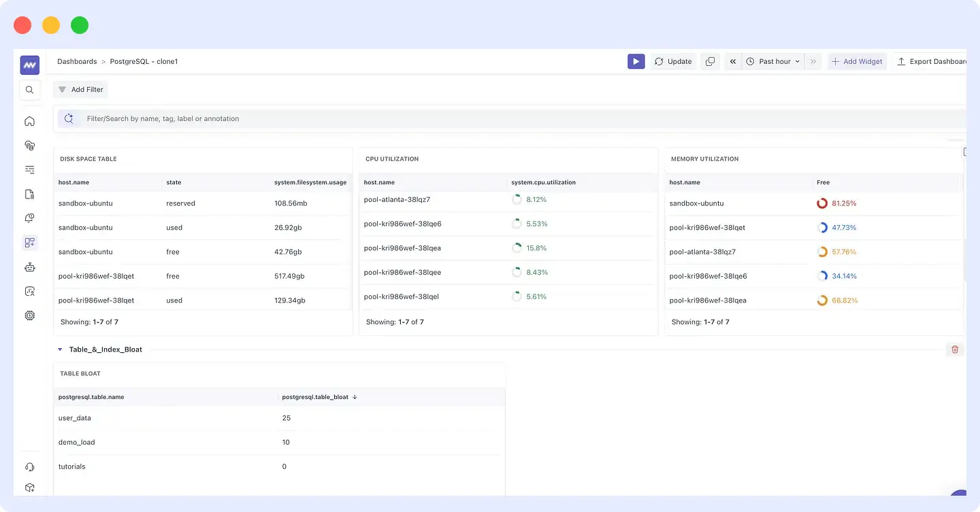
Task: Click sandbox-ubuntu in Memory Utilization table
Action: coord(696,203)
